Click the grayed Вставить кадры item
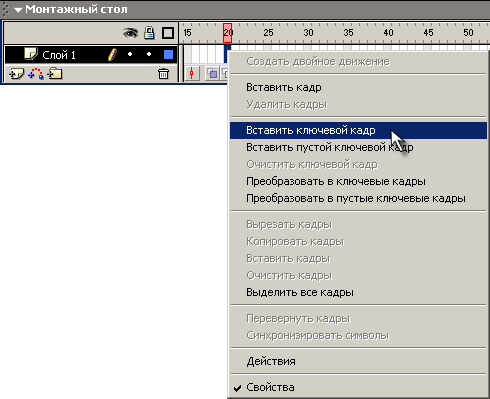490x399 pixels. coord(358,259)
